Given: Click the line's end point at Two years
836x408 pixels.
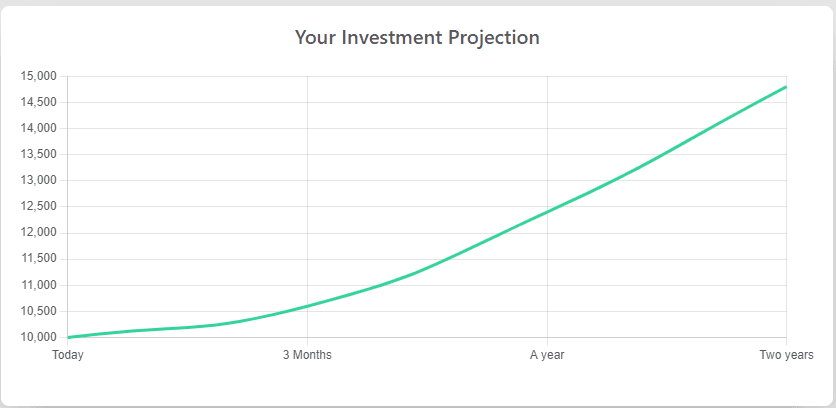Looking at the screenshot, I should [x=786, y=86].
